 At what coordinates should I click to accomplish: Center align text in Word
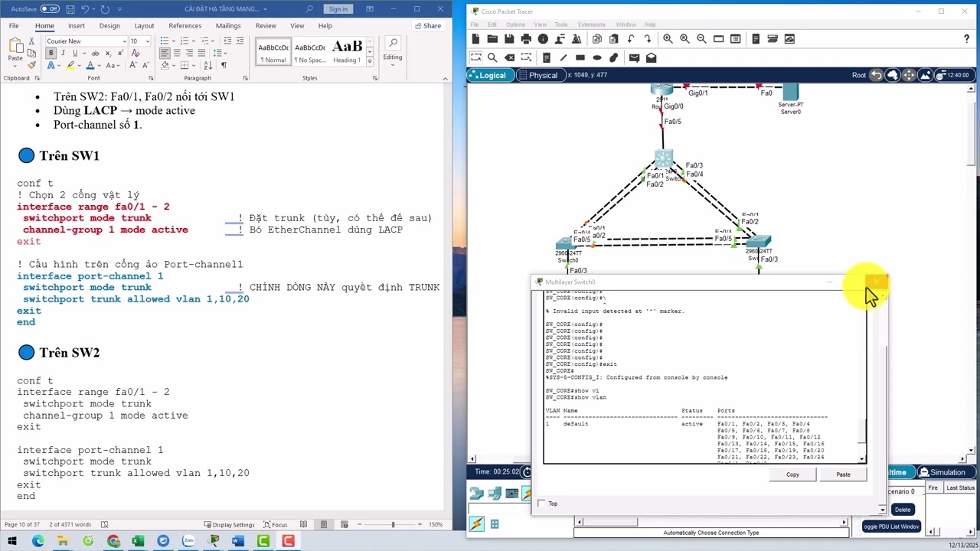click(x=177, y=53)
